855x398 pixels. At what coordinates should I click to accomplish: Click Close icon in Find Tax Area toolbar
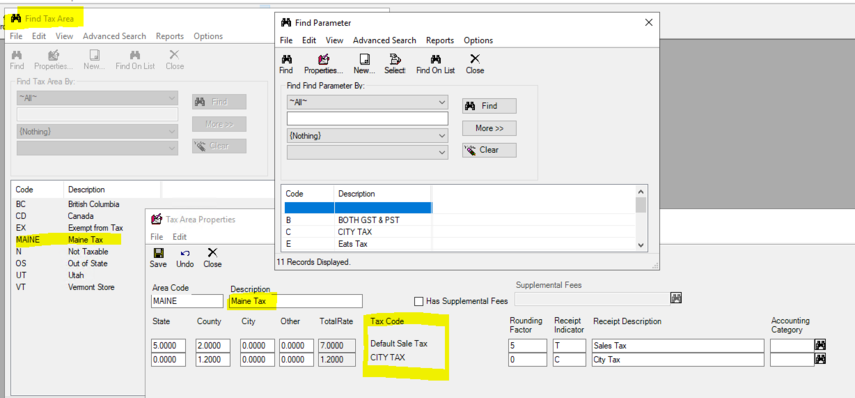coord(174,60)
